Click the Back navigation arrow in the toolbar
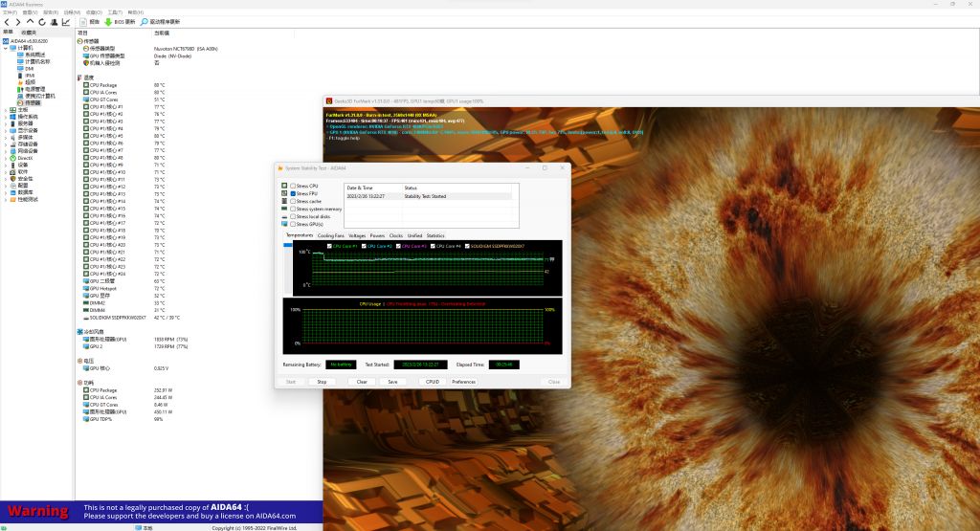The image size is (980, 531). pyautogui.click(x=7, y=21)
